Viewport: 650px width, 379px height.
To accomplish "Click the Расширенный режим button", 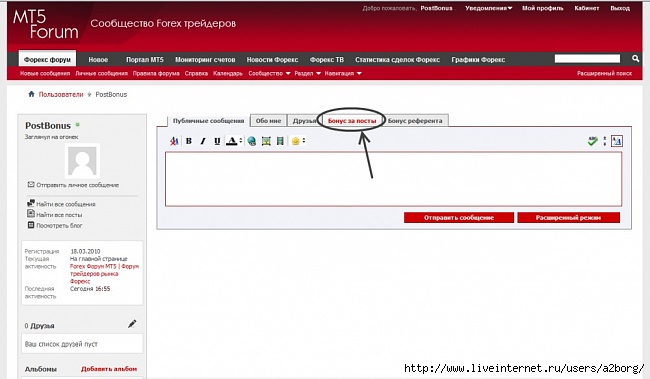I will tap(568, 217).
